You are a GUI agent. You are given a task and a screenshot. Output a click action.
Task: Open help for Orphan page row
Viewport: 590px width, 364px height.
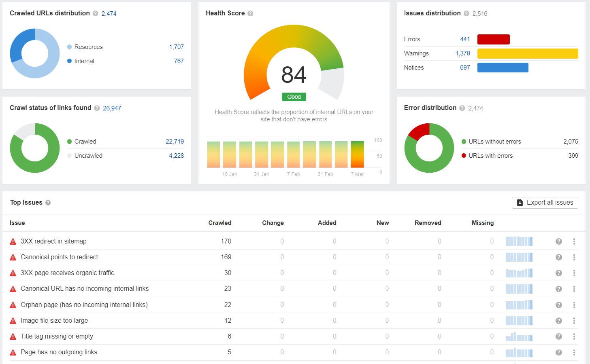pos(559,305)
